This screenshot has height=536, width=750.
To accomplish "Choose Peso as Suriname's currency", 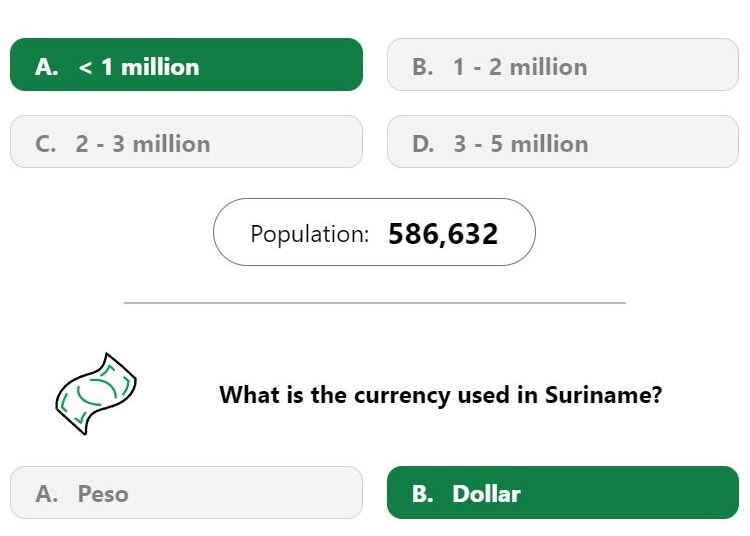I will (186, 492).
